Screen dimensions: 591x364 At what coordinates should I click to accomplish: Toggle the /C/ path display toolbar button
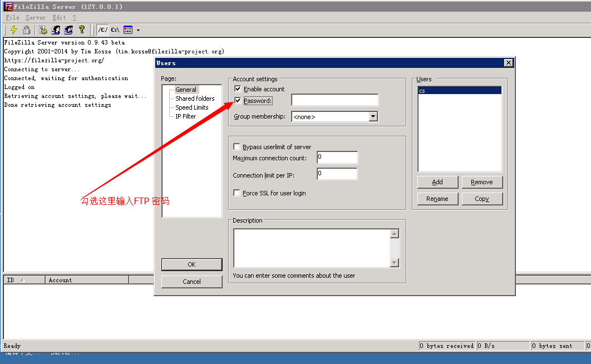102,29
